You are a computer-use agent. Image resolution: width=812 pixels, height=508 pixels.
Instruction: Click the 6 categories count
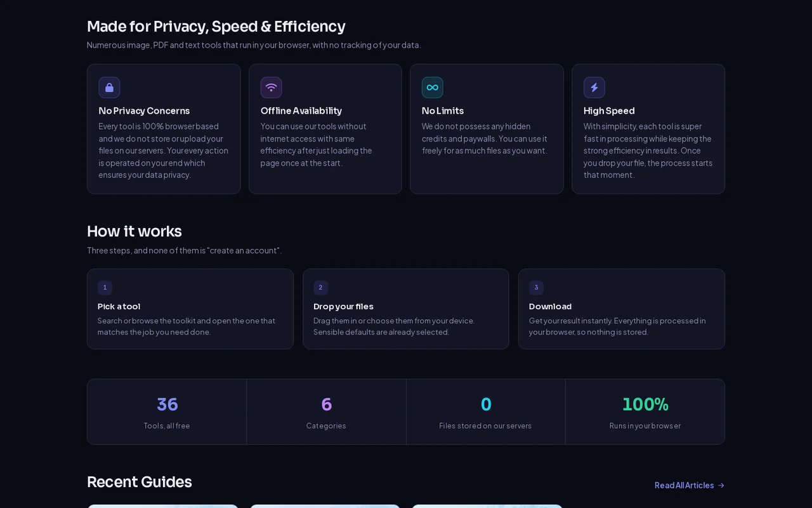pos(327,404)
